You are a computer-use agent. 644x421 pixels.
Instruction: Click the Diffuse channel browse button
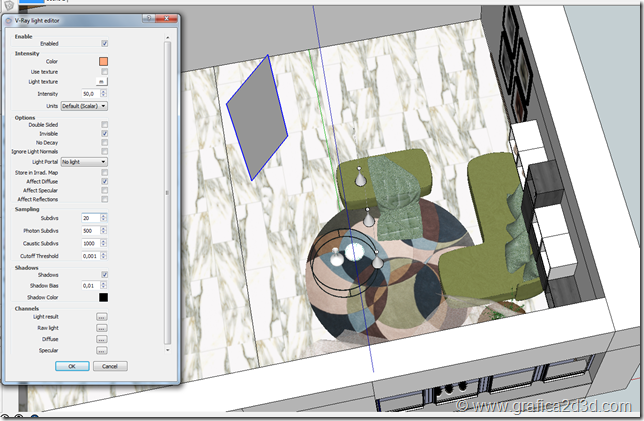coord(101,339)
